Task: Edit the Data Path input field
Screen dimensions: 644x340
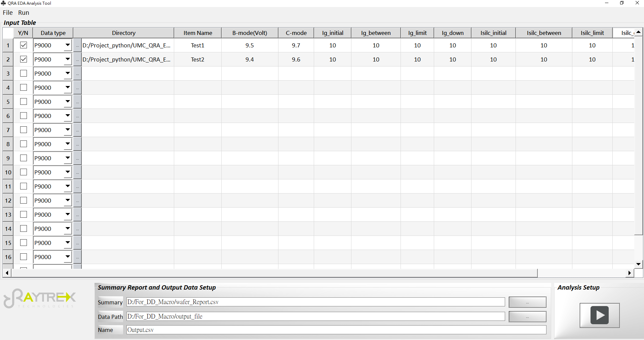Action: point(315,316)
